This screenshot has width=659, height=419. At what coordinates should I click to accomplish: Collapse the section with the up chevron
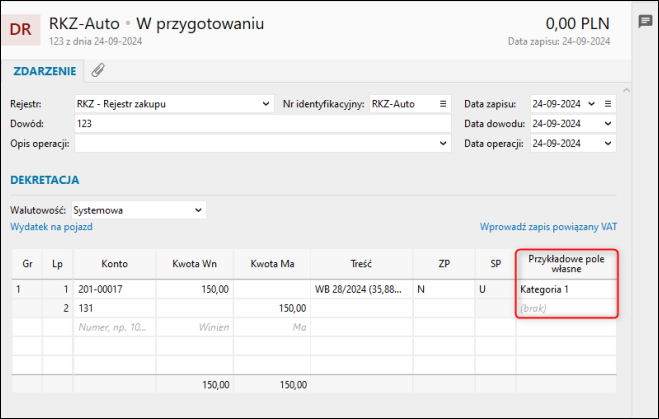(x=626, y=90)
